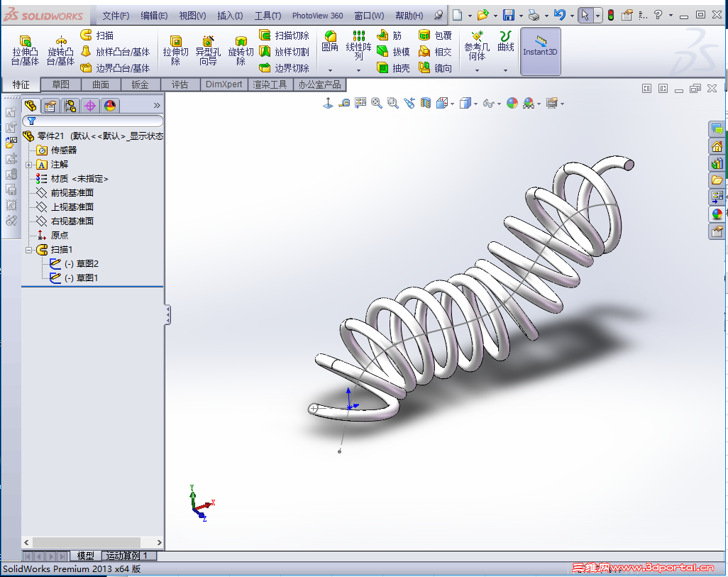Open the 参考几何体 reference geometry tool
Viewport: 728px width, 577px height.
(477, 45)
